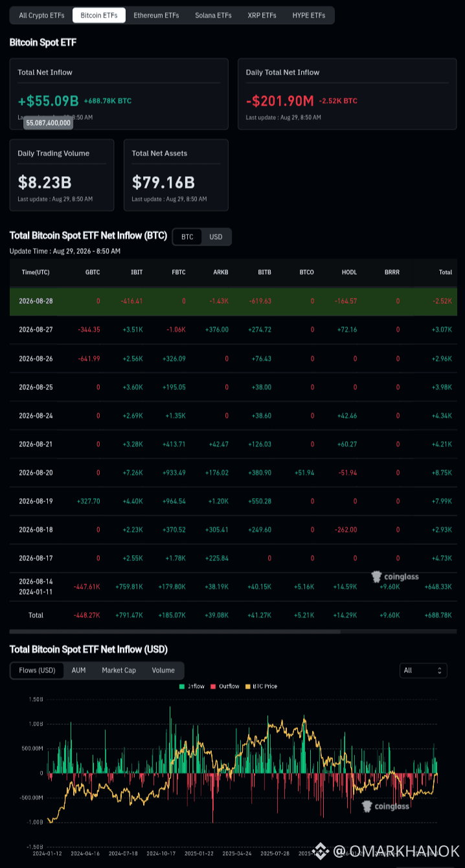Click the +688.78K grand total cell
The width and height of the screenshot is (465, 868).
tap(438, 615)
